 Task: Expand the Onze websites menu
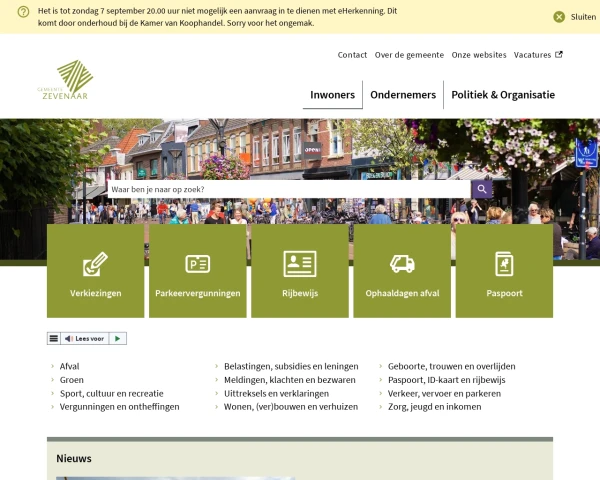(478, 55)
